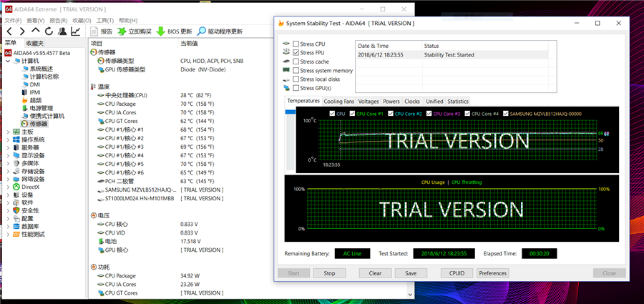Select the 传感器 sensor tree item
Image resolution: width=644 pixels, height=304 pixels.
click(x=34, y=124)
